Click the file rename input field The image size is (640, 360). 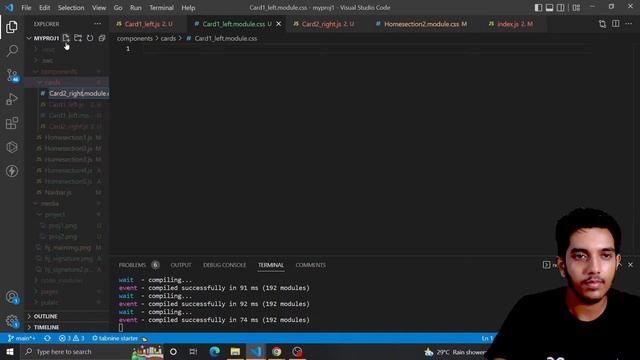tap(79, 93)
